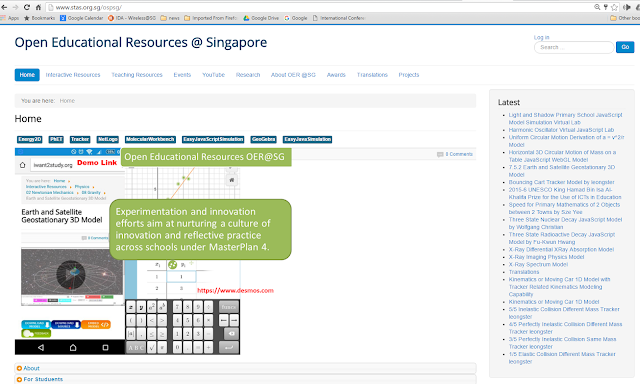Click the browser back arrow
The image size is (640, 384).
click(x=4, y=7)
